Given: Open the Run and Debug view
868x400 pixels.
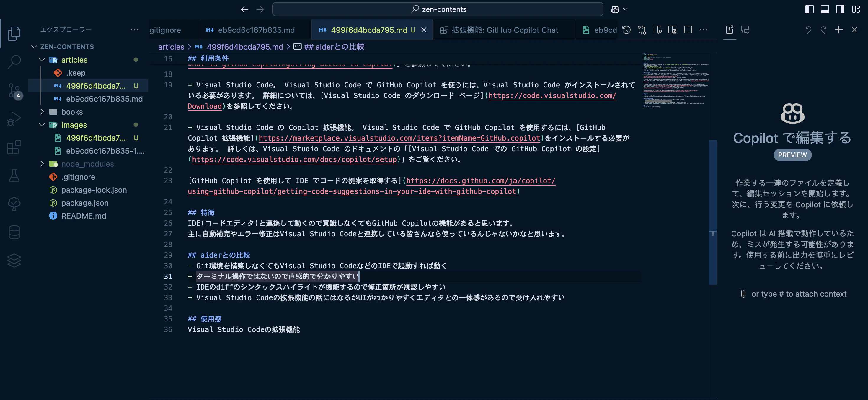Looking at the screenshot, I should pos(14,119).
